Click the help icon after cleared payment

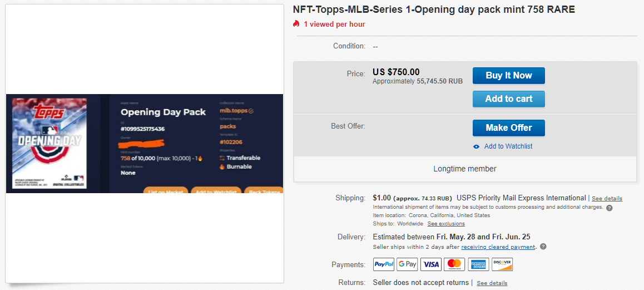point(543,247)
